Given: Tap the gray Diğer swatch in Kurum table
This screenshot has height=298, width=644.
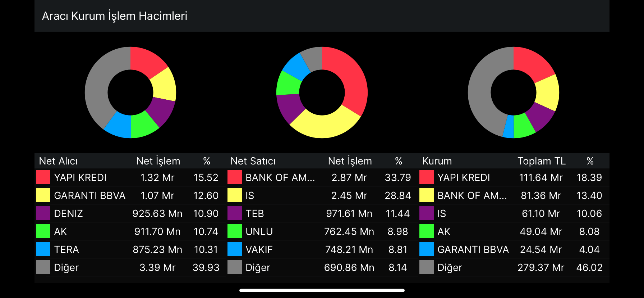Looking at the screenshot, I should (x=427, y=267).
